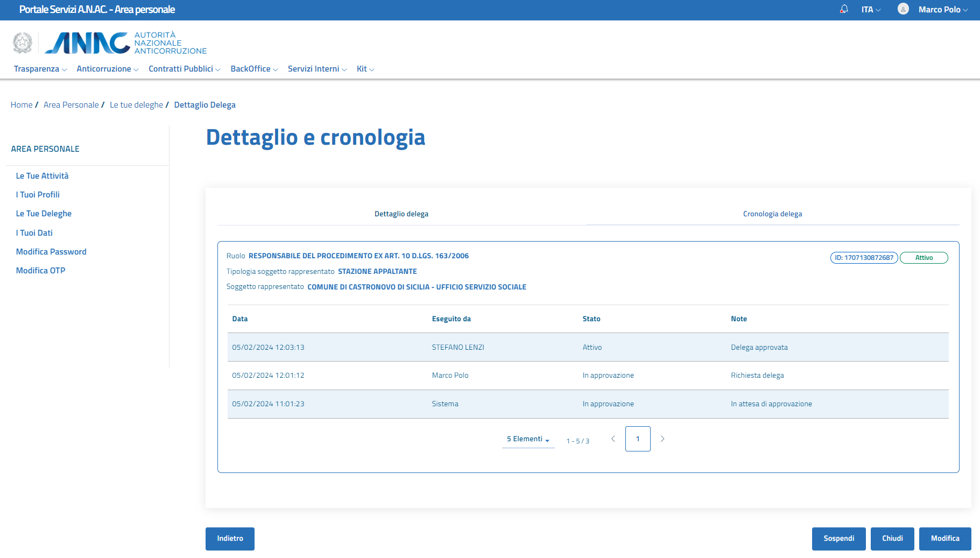
Task: Expand the Trasparenza menu
Action: pyautogui.click(x=40, y=69)
